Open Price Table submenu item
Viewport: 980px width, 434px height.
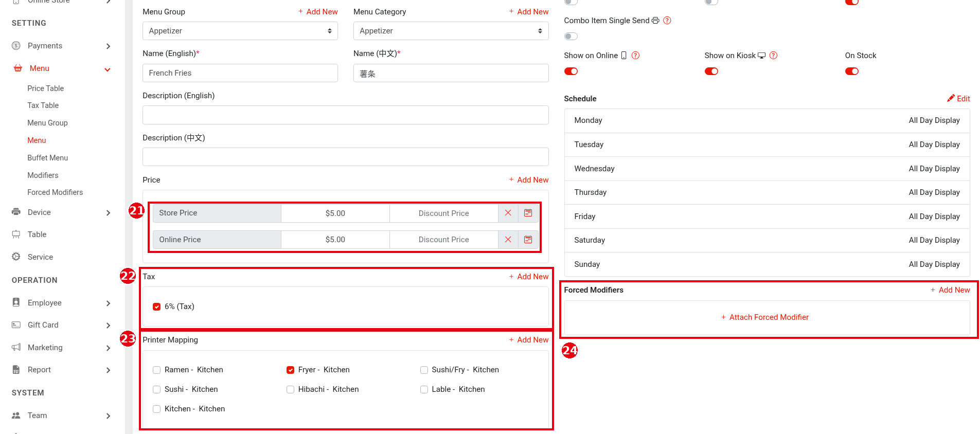[46, 88]
